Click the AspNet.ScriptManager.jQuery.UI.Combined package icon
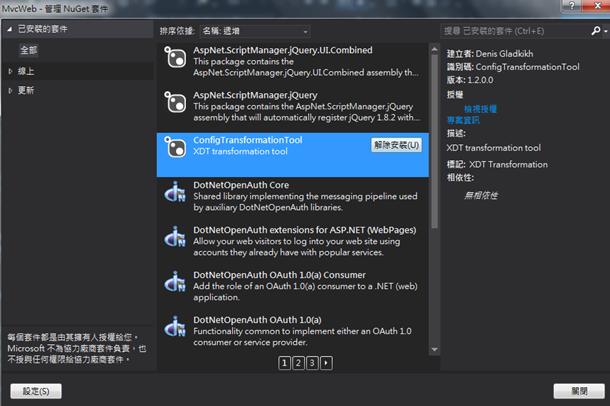This screenshot has width=610, height=406. [x=175, y=58]
